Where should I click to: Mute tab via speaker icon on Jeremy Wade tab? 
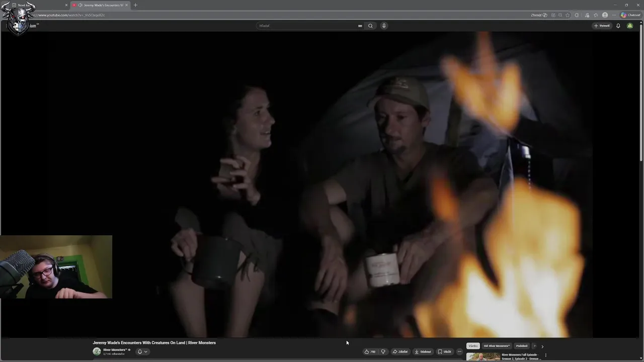pyautogui.click(x=80, y=5)
